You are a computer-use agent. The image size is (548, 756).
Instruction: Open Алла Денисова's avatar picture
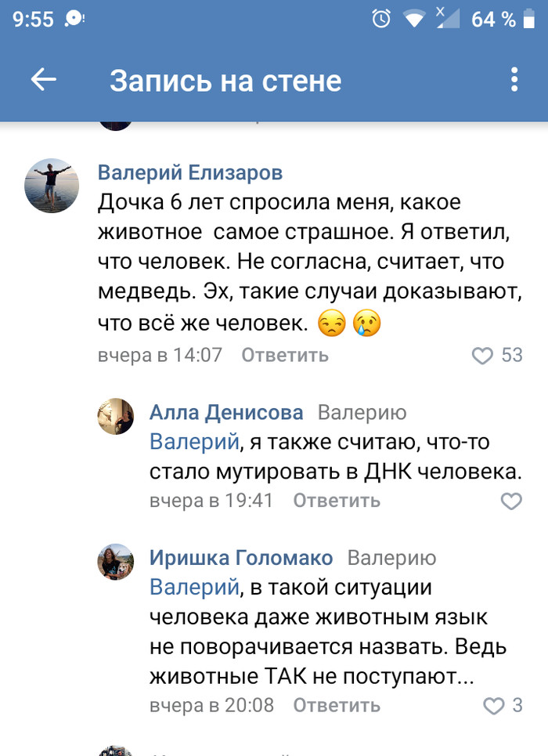116,416
